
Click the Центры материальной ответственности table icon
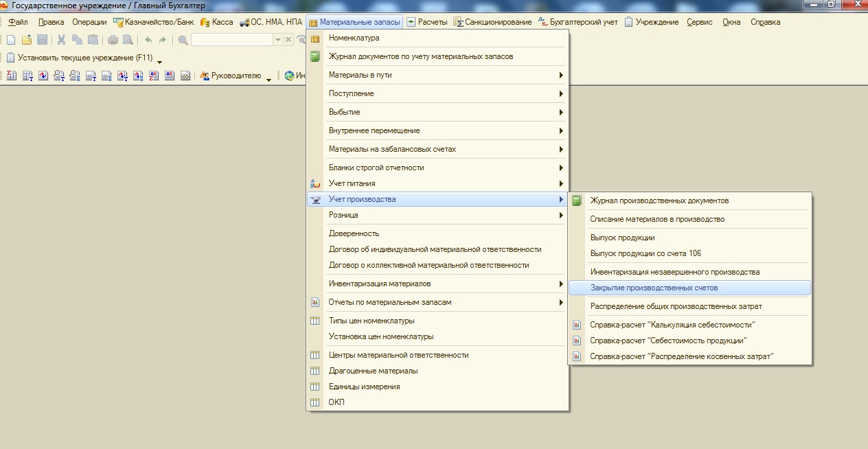pos(316,355)
